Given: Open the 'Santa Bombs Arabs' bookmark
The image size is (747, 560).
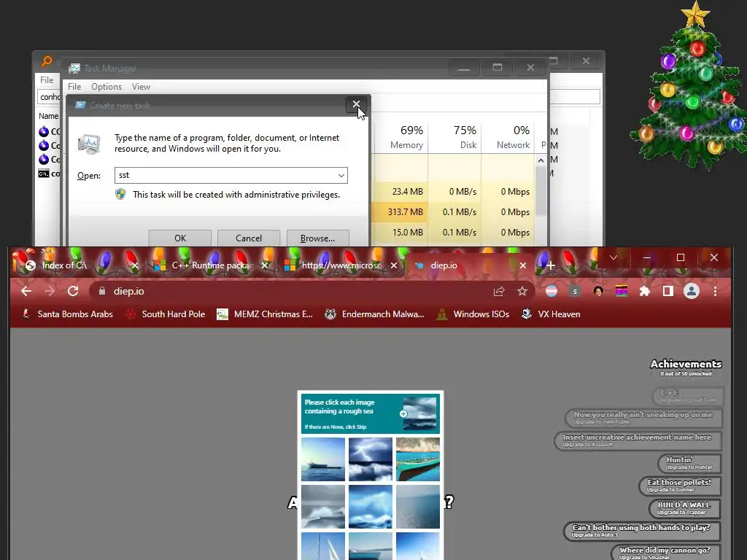Looking at the screenshot, I should click(67, 314).
